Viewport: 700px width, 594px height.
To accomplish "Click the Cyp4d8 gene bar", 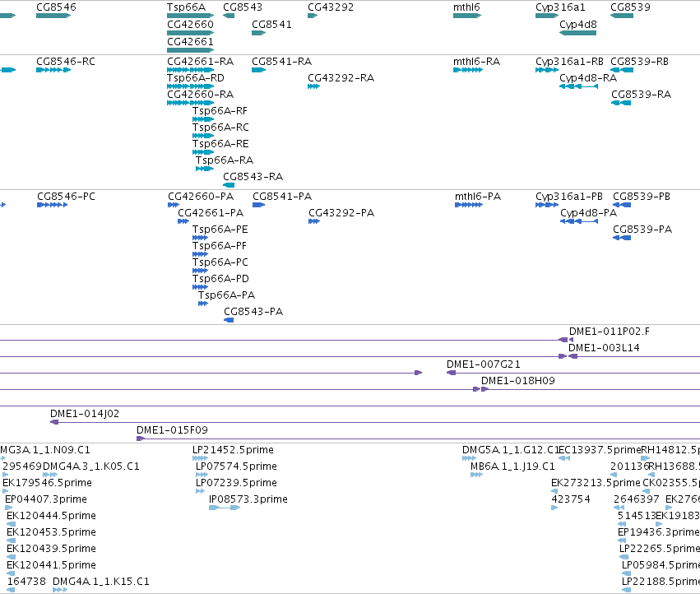I will pyautogui.click(x=577, y=33).
